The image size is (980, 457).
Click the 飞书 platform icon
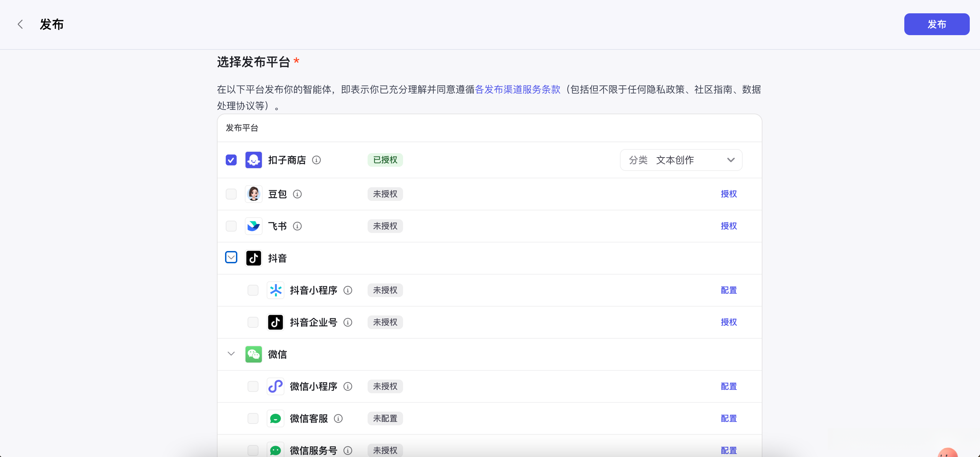[x=253, y=226]
